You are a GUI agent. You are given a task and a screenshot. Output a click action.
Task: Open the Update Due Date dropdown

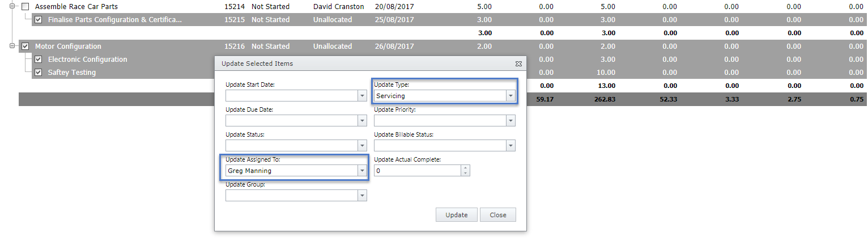click(x=362, y=121)
